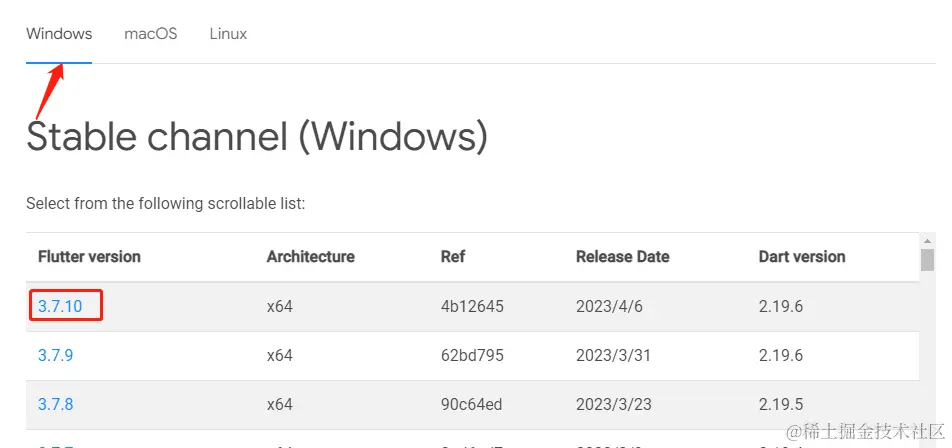Choose the 3.7.8 release link

coord(56,404)
